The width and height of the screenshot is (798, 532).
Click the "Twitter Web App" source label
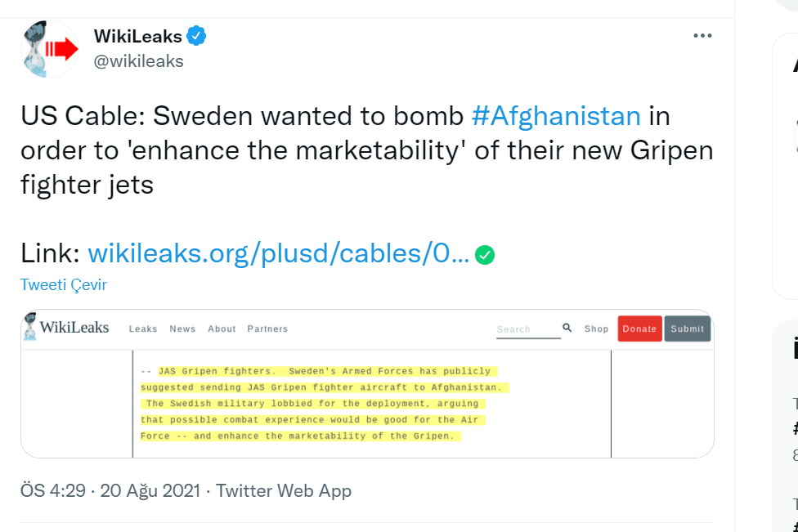click(x=284, y=490)
